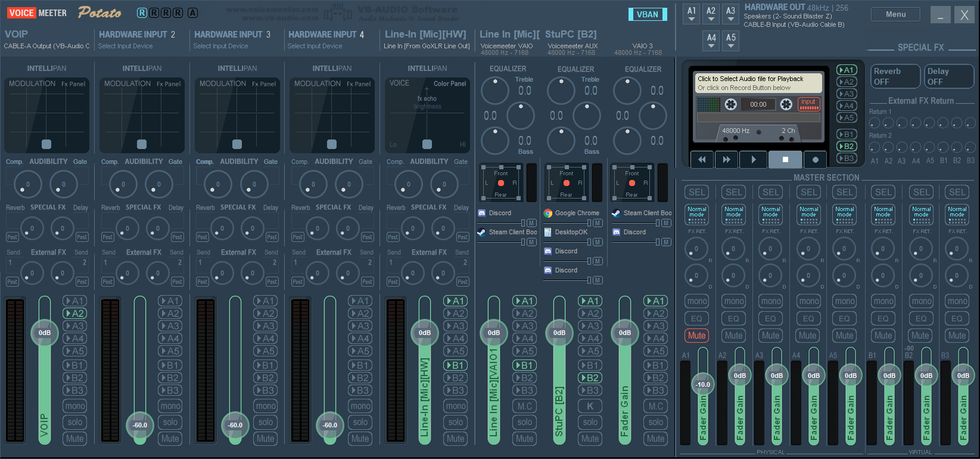Select input device for Hardware Input 4
Viewport: 980px width, 459px height.
tap(315, 46)
